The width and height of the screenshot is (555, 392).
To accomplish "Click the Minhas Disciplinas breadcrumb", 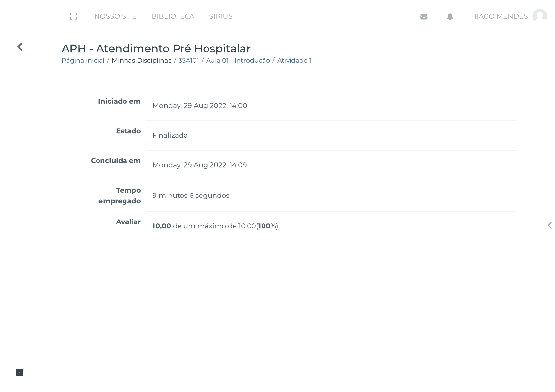I will point(142,60).
